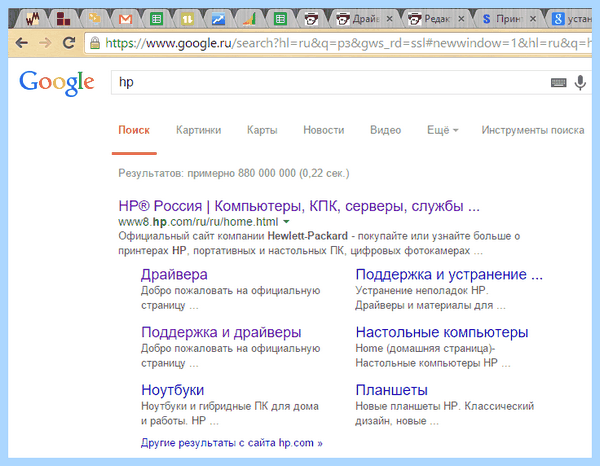The image size is (600, 466).
Task: Open the pinned tab with the printer-face icon
Action: coord(311,19)
